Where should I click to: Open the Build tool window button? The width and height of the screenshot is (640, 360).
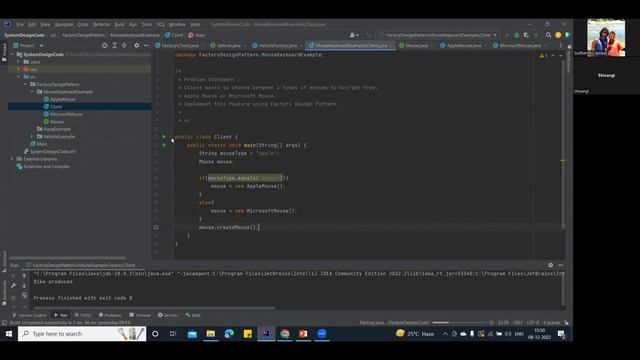coord(193,315)
